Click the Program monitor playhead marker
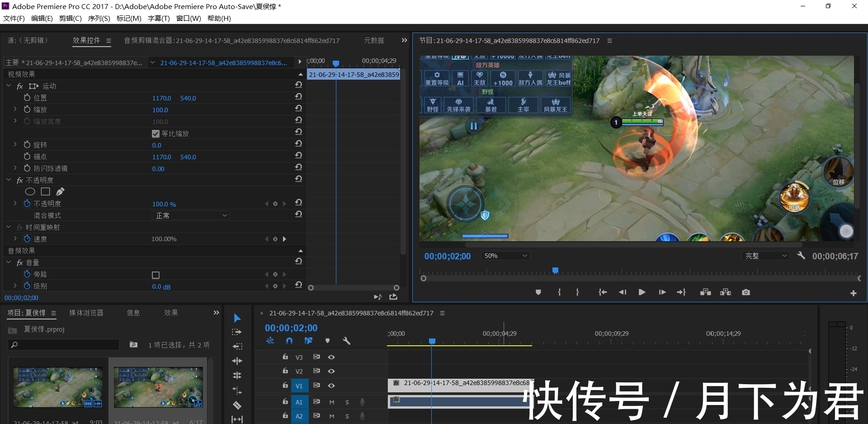This screenshot has height=424, width=868. tap(555, 270)
